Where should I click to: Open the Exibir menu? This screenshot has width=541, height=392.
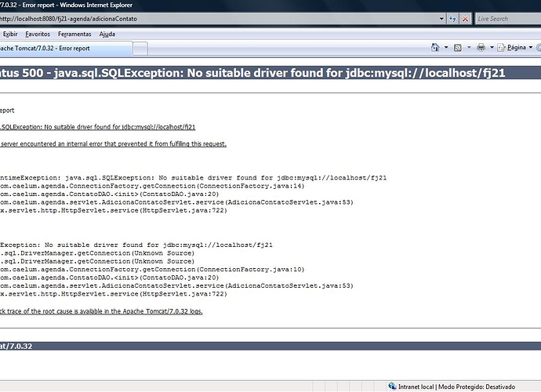click(x=10, y=34)
